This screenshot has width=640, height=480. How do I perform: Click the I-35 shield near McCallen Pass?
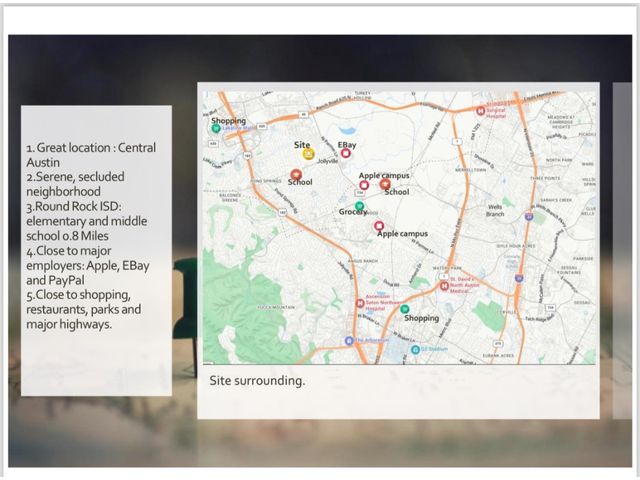click(x=519, y=278)
